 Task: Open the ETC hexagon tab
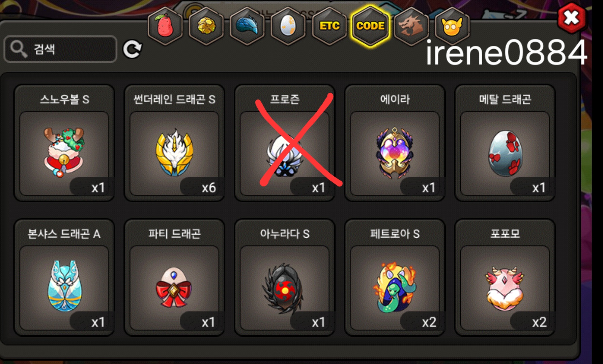click(329, 26)
